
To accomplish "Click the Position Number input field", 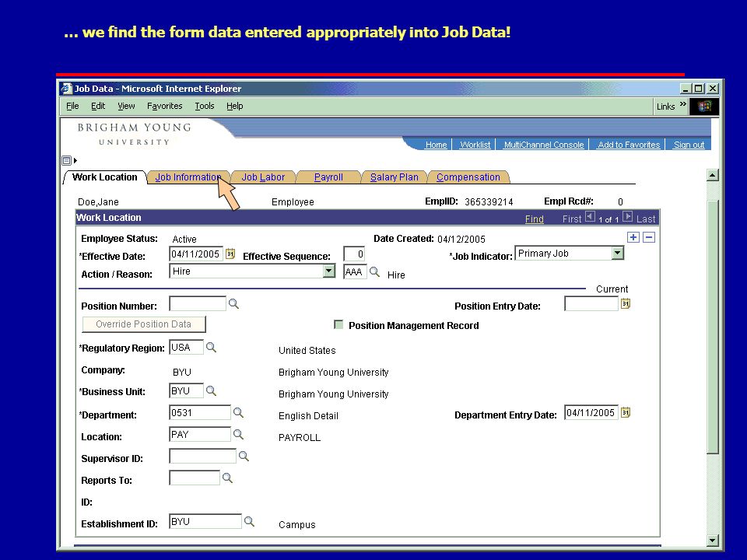I will click(x=197, y=303).
